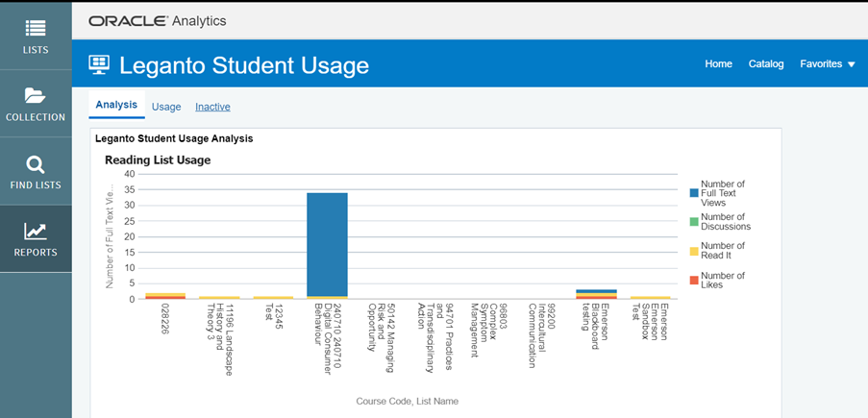
Task: Click the '99200 Intercultural Communication' axis label
Action: tap(541, 335)
